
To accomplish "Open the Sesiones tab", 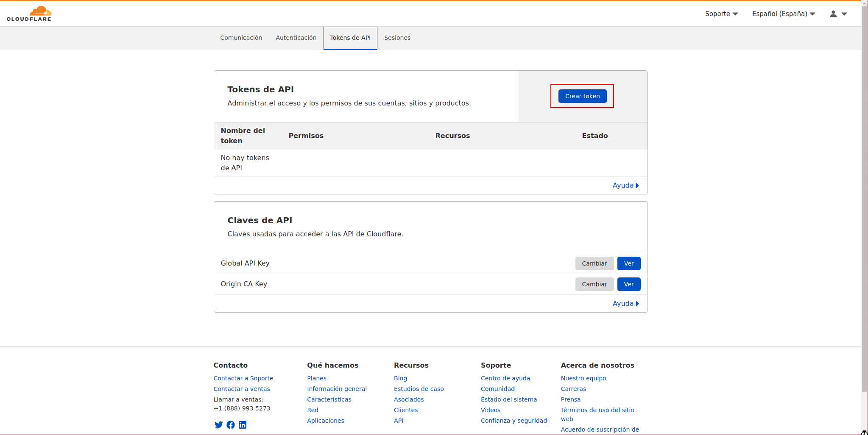I will [397, 38].
